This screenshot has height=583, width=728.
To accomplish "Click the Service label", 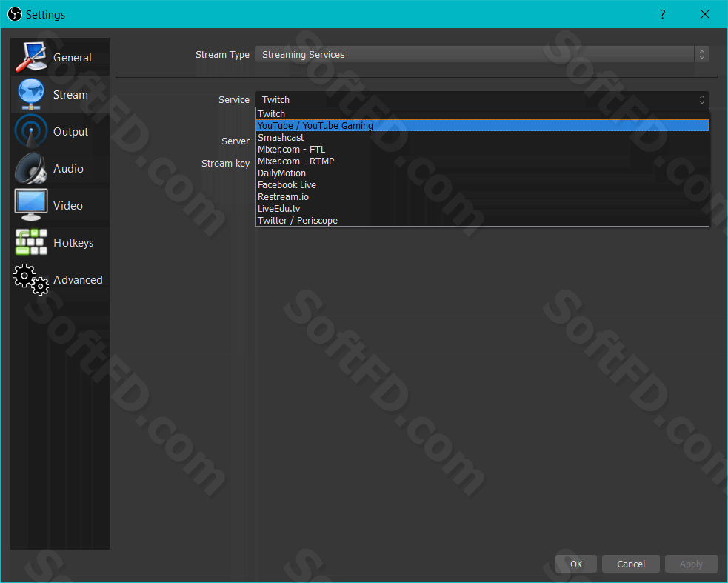I will (x=234, y=99).
